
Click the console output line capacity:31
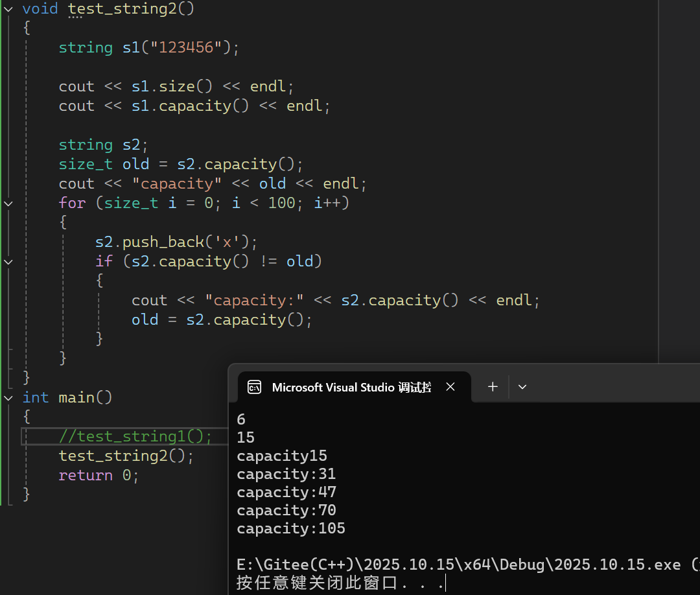(286, 474)
